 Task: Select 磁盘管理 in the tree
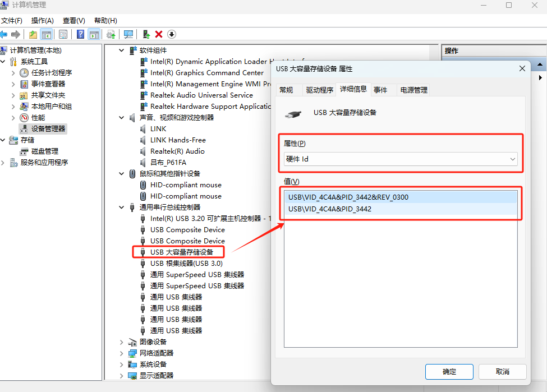tap(45, 151)
